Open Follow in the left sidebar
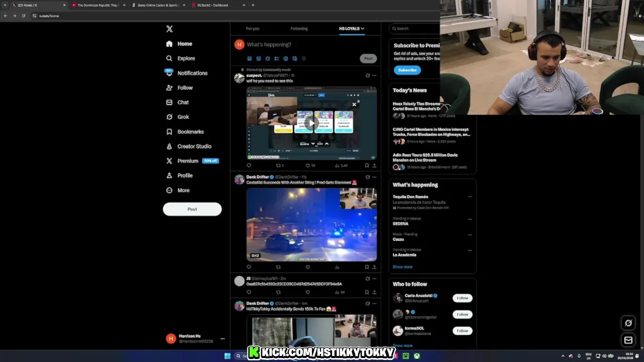This screenshot has width=644, height=362. pos(180,87)
